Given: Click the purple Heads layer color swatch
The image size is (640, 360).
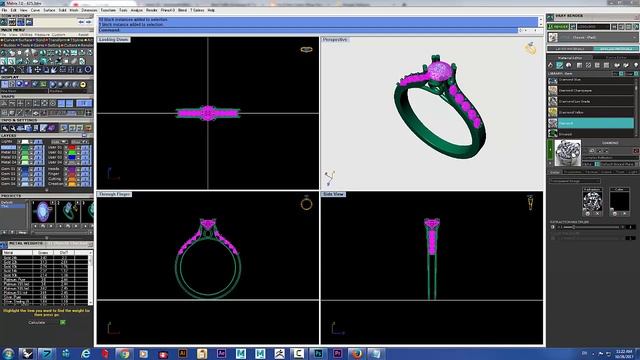Looking at the screenshot, I should coord(72,169).
